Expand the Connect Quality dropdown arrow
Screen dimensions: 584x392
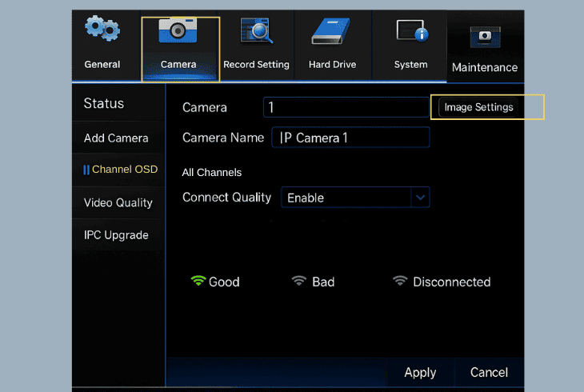pos(421,198)
